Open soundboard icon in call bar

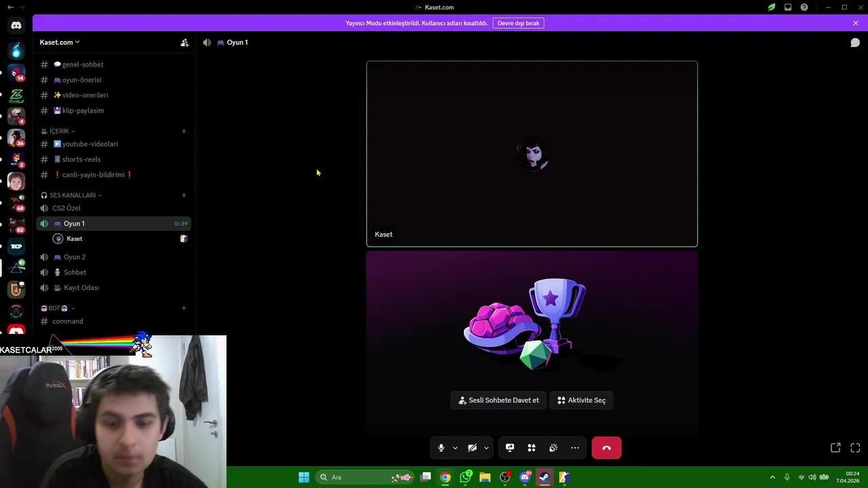(x=553, y=448)
